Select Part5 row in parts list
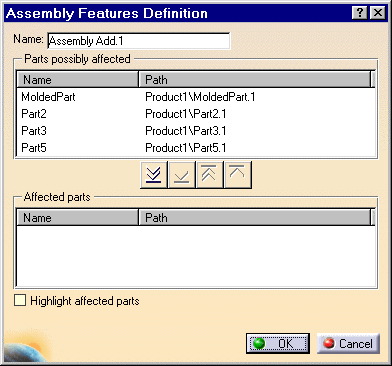 (x=196, y=148)
